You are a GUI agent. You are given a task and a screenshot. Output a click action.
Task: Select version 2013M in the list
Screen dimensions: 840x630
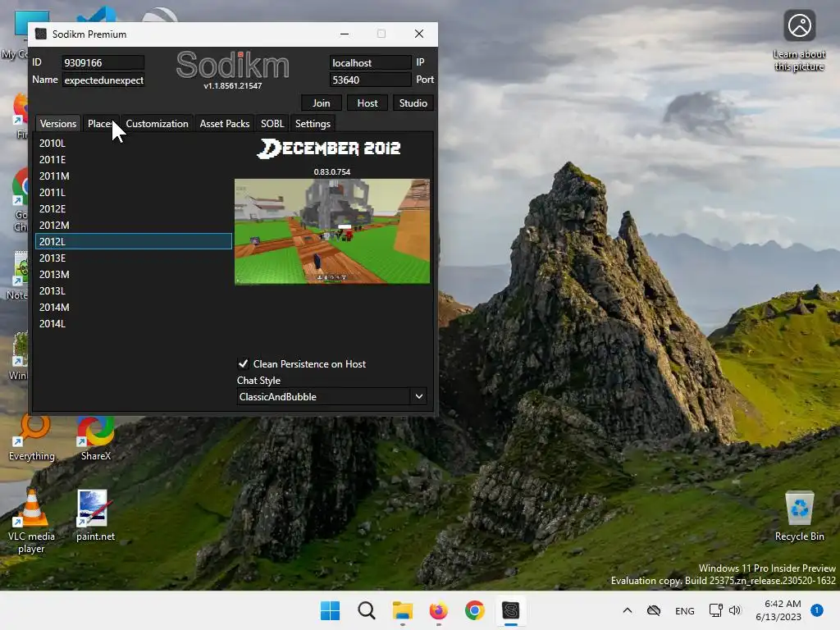(x=134, y=274)
